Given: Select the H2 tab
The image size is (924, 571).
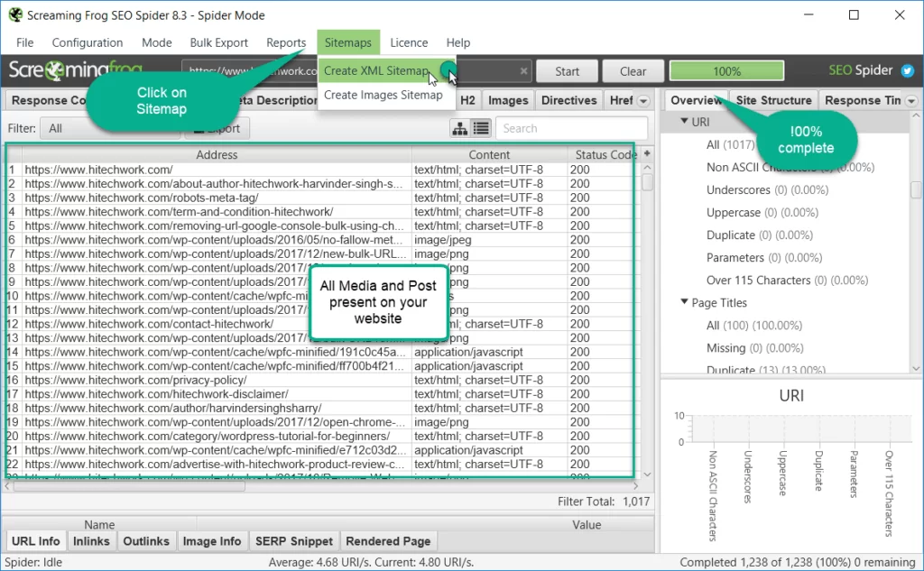Looking at the screenshot, I should (x=467, y=100).
